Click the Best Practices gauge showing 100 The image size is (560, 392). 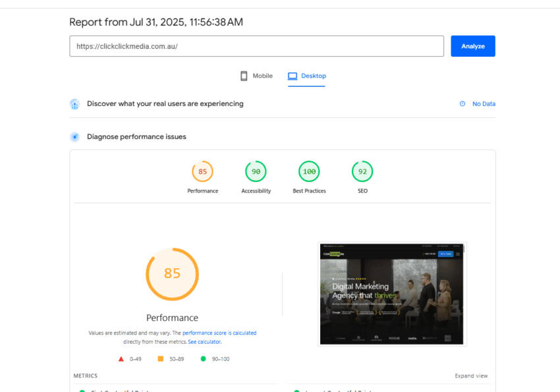pos(309,171)
